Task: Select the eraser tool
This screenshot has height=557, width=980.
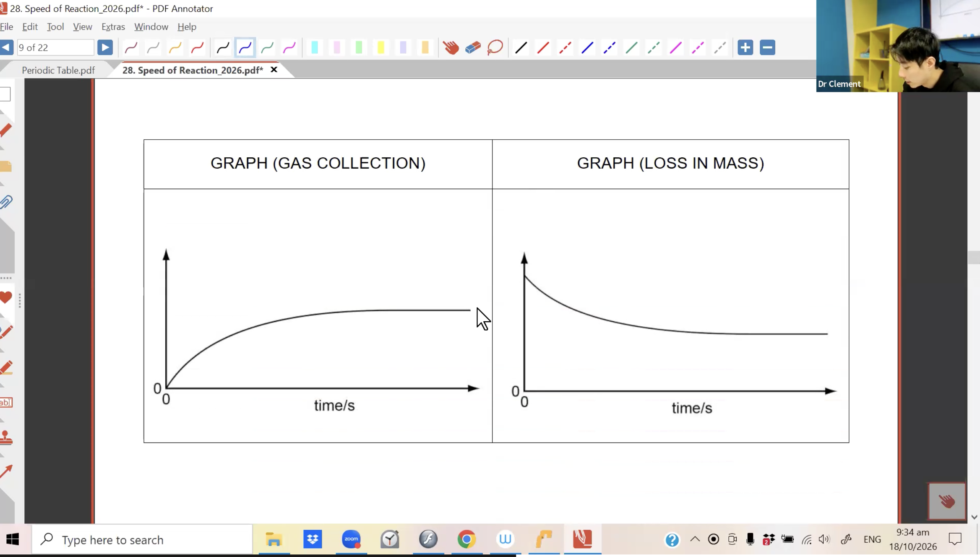Action: point(473,47)
